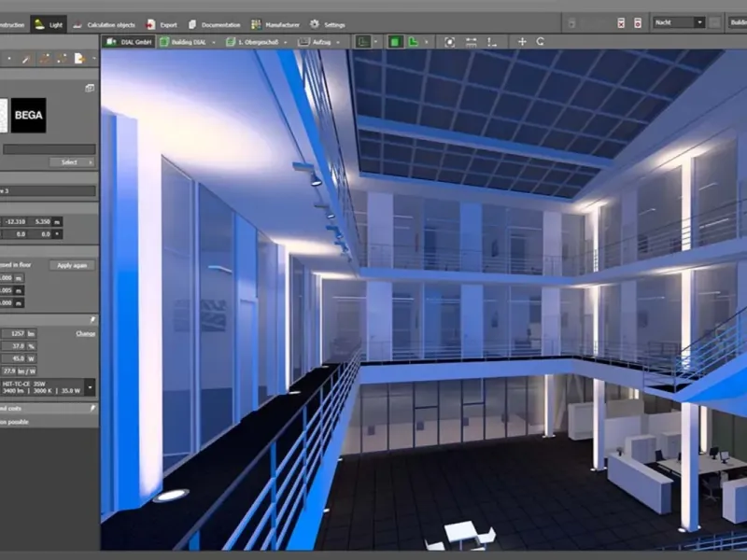
Task: Click the import luminaire file icon
Action: 79,59
